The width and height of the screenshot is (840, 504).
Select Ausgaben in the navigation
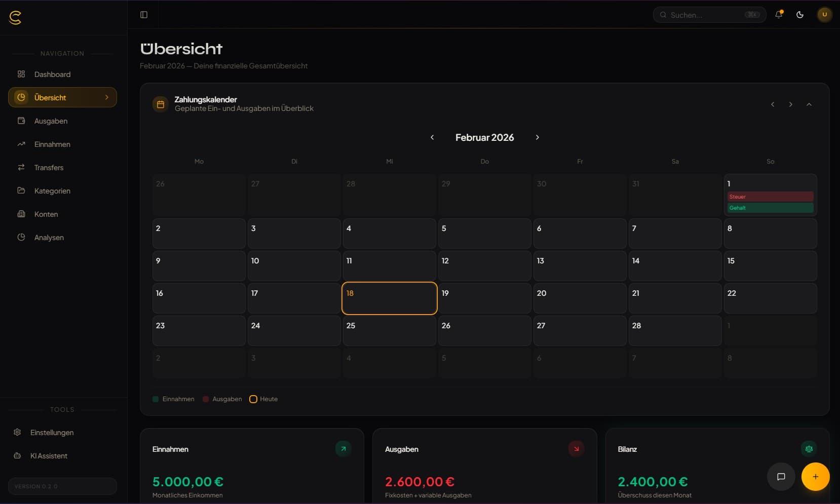[50, 121]
